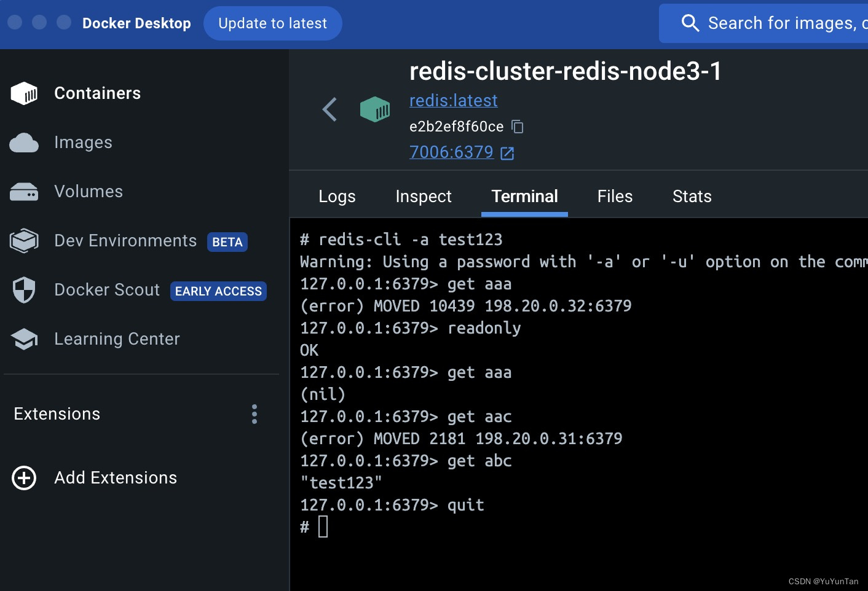Open the Containers section icon
Image resolution: width=868 pixels, height=591 pixels.
click(24, 93)
